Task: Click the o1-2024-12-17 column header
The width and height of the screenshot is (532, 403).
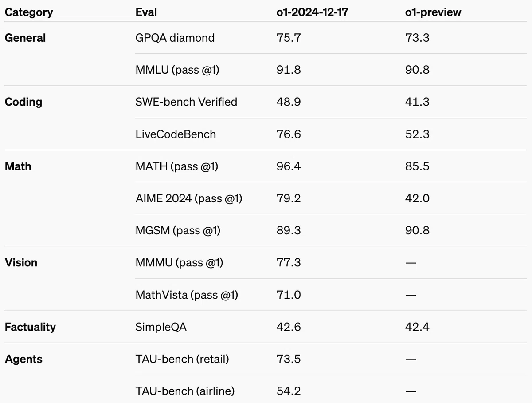Action: click(312, 12)
